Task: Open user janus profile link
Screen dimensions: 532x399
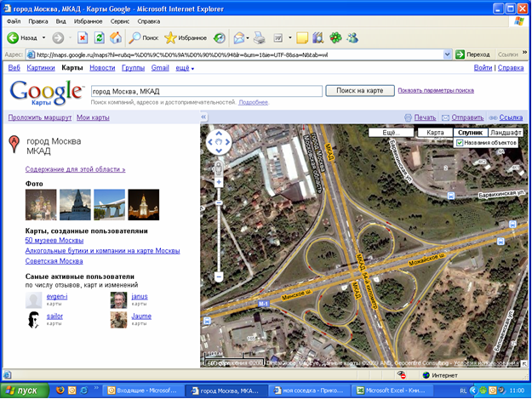Action: pyautogui.click(x=140, y=296)
